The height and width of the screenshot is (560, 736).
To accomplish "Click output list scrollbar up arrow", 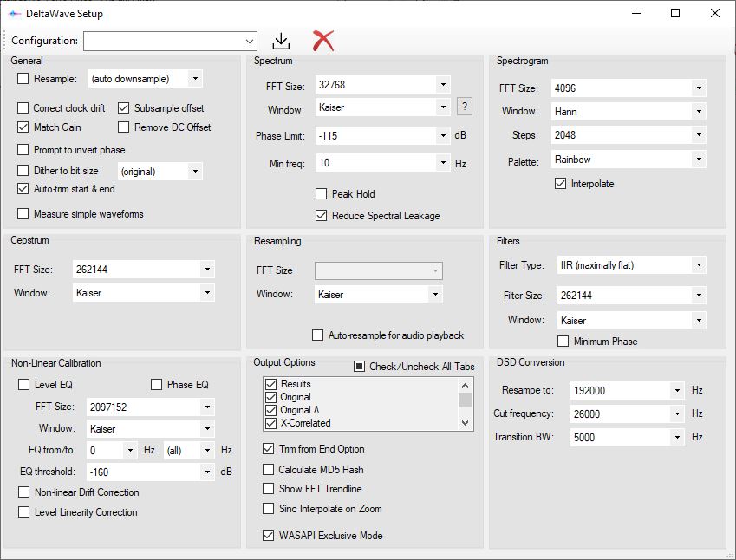I will point(466,386).
